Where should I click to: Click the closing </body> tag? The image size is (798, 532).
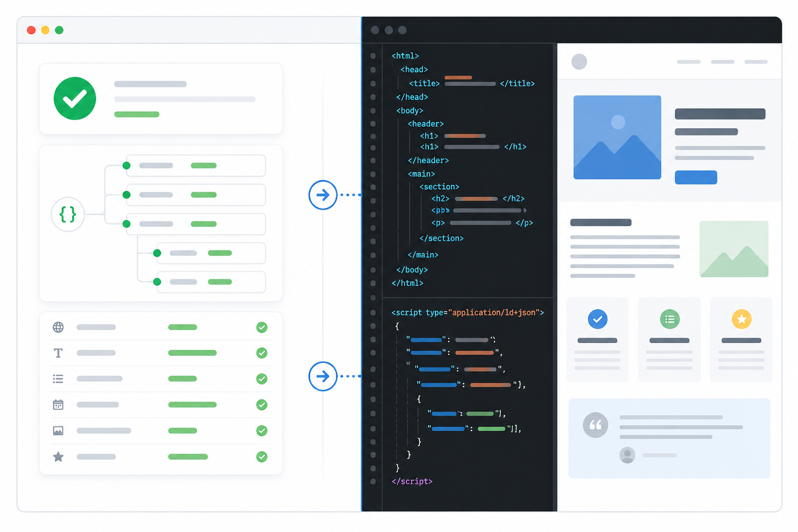(x=412, y=270)
